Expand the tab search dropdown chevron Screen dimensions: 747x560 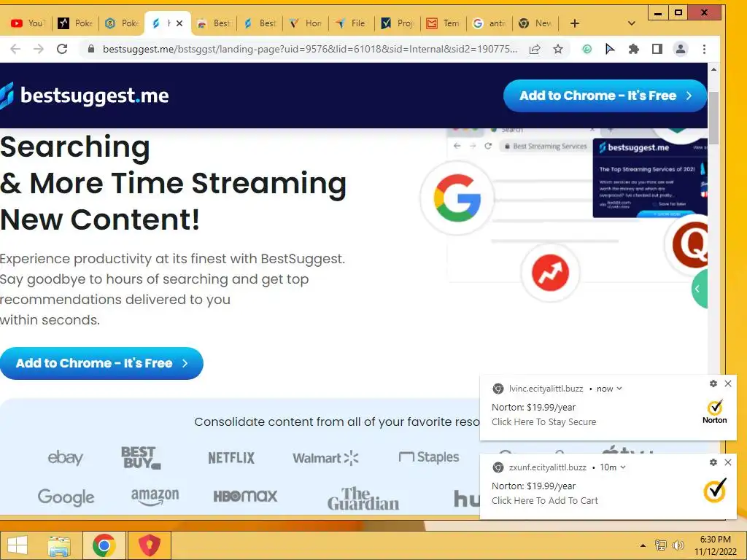631,23
